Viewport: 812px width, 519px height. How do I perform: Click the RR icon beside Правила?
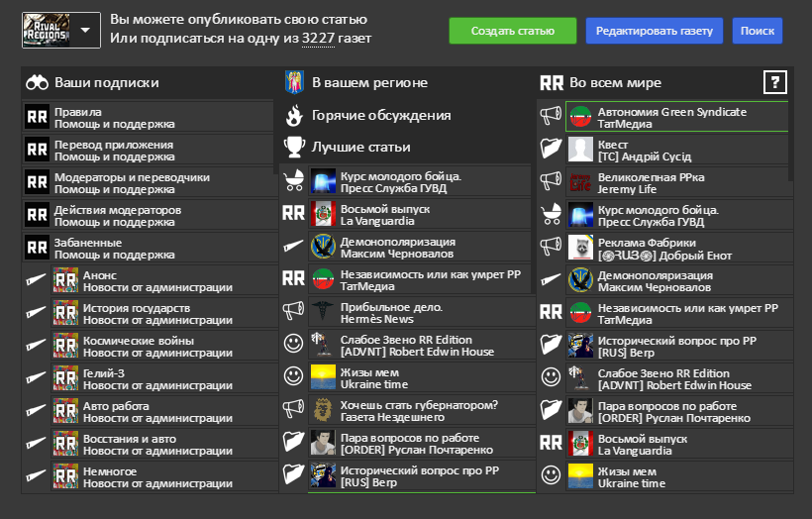37,118
